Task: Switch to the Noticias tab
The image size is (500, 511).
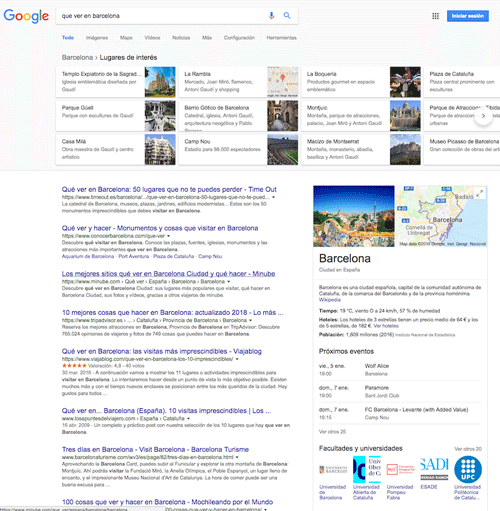Action: [x=181, y=38]
